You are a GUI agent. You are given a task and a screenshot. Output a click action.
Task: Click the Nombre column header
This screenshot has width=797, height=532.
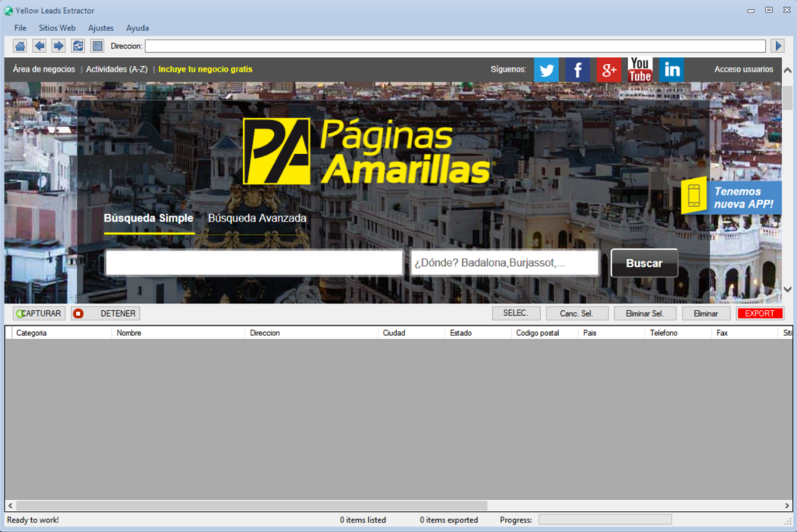178,333
